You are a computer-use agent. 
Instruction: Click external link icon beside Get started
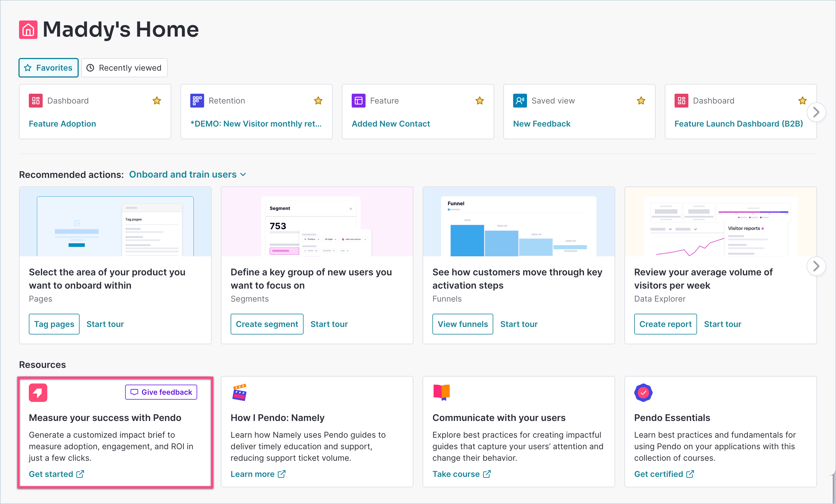[x=80, y=474]
